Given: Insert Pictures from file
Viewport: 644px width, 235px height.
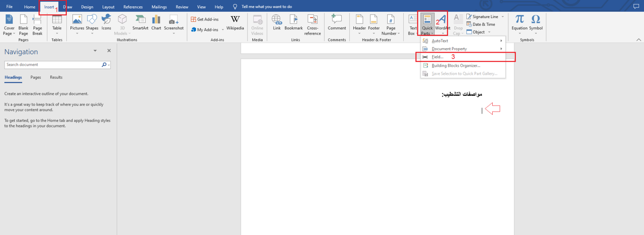Looking at the screenshot, I should pos(77,25).
